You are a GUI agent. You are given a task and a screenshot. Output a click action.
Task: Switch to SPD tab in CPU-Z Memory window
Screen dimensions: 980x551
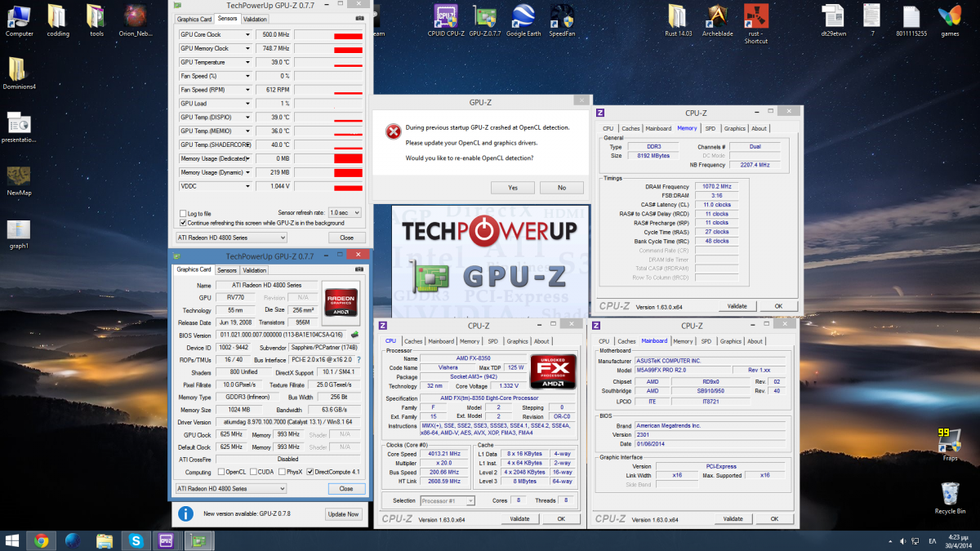(710, 128)
